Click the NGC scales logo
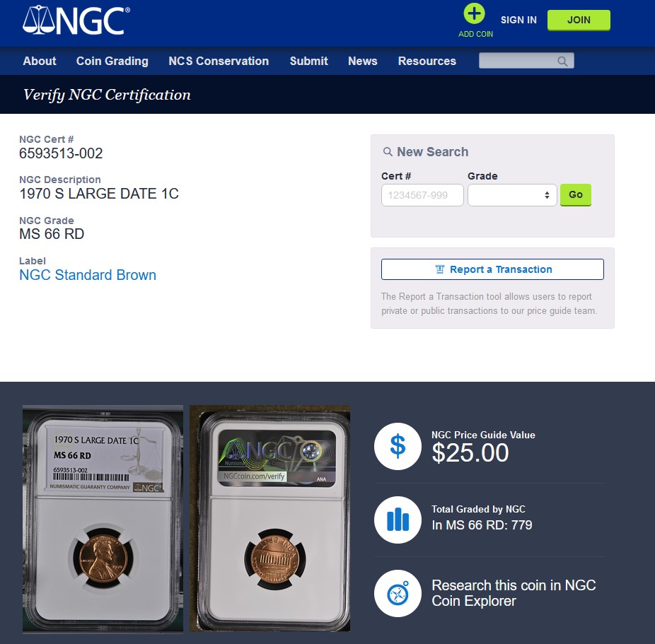Image resolution: width=655 pixels, height=644 pixels. click(x=76, y=20)
